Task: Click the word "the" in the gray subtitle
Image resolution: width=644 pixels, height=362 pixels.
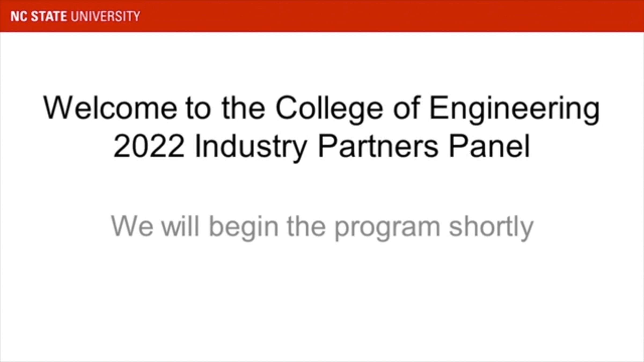Action: pyautogui.click(x=306, y=227)
